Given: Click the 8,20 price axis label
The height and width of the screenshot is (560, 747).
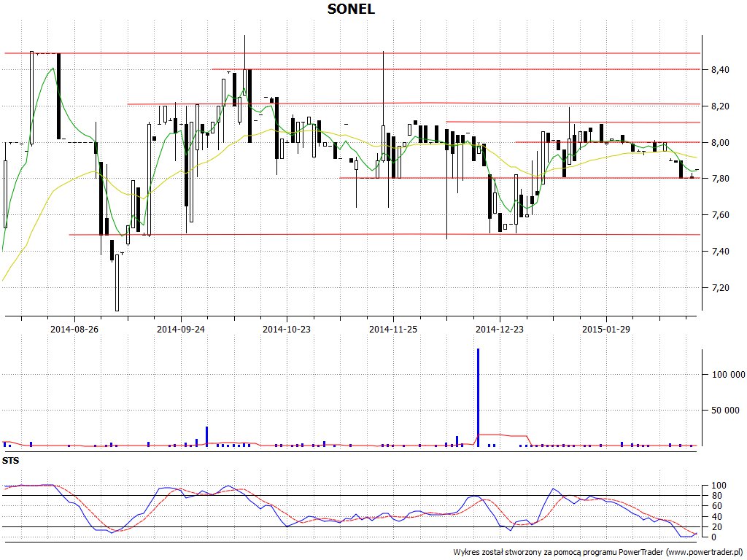Looking at the screenshot, I should (x=720, y=106).
